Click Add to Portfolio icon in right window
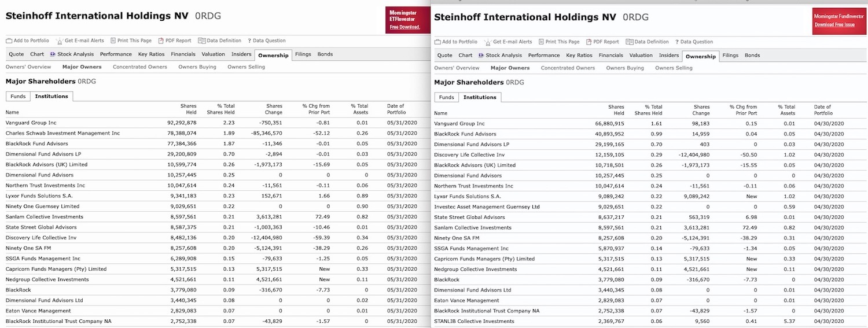 point(437,42)
